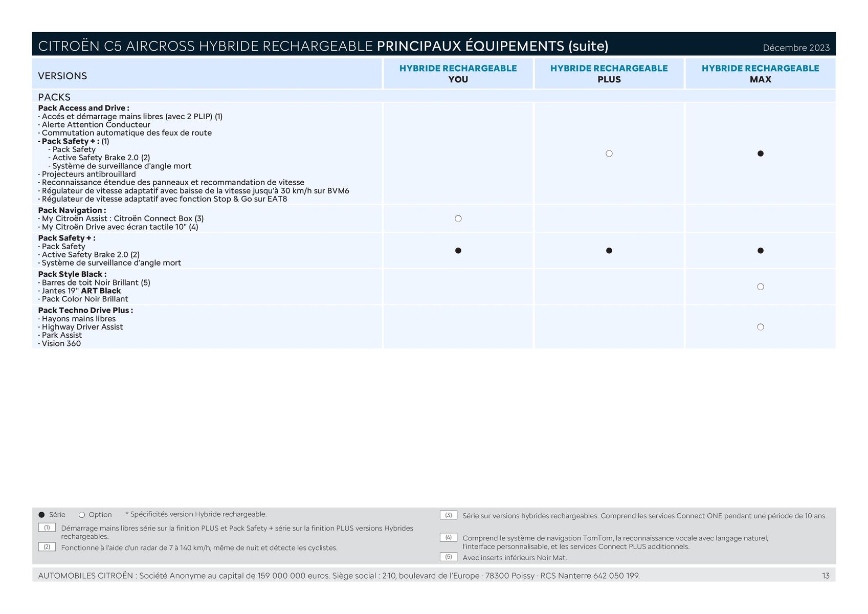The width and height of the screenshot is (868, 614).
Task: Click the Pack Safety + filled dot under MAX
Action: point(761,251)
